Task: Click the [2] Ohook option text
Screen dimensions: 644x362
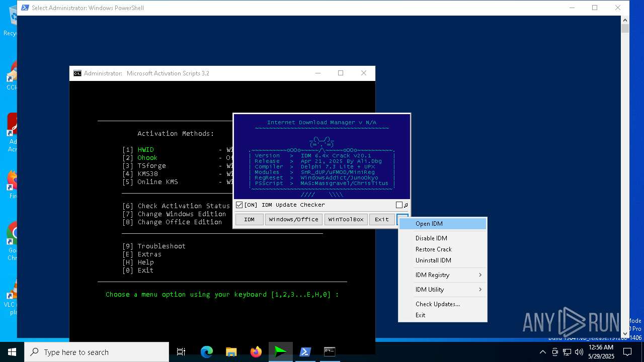Action: point(140,158)
